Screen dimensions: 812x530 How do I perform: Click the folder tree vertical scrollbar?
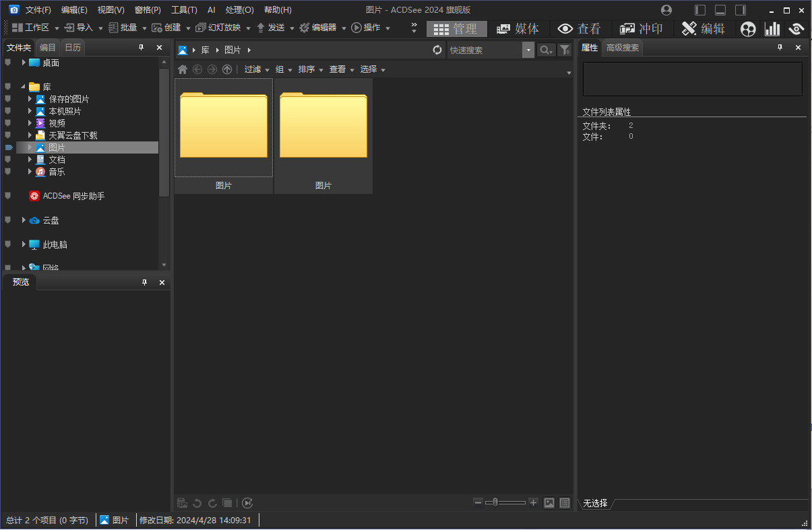click(x=164, y=132)
